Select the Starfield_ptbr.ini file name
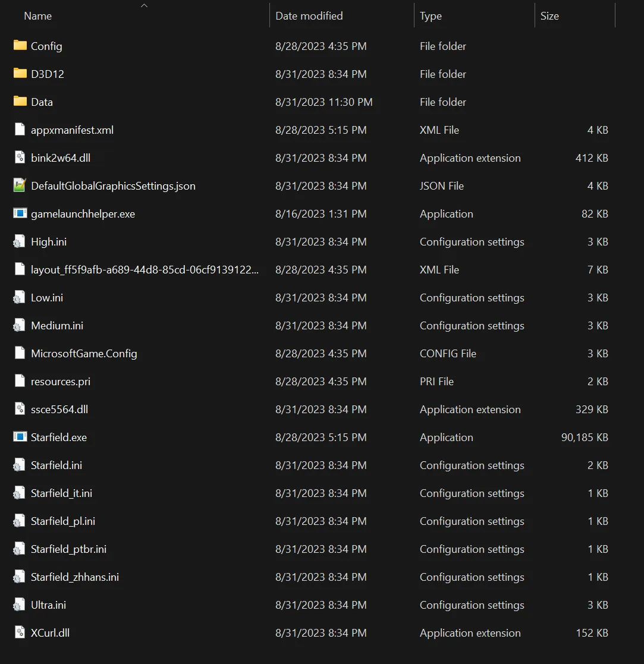Screen dimensions: 644x664 point(68,549)
